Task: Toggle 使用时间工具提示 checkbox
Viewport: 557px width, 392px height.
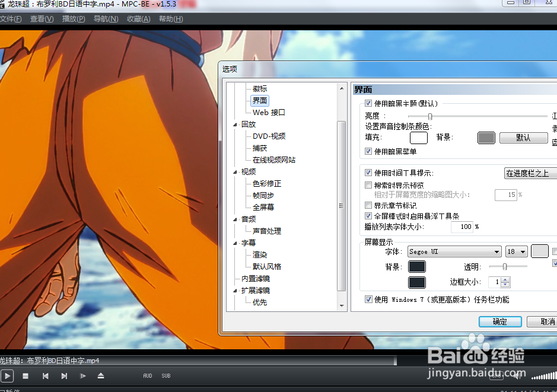Action: tap(368, 173)
